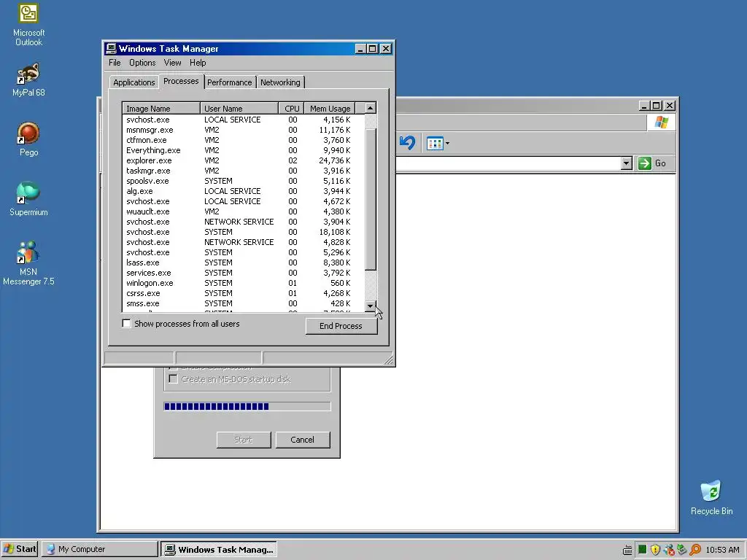
Task: Select the svchost.exe row using 18,108 K
Action: pyautogui.click(x=243, y=232)
